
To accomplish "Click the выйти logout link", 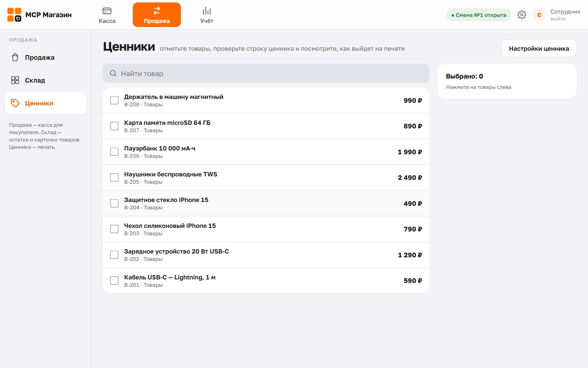I will coord(558,19).
